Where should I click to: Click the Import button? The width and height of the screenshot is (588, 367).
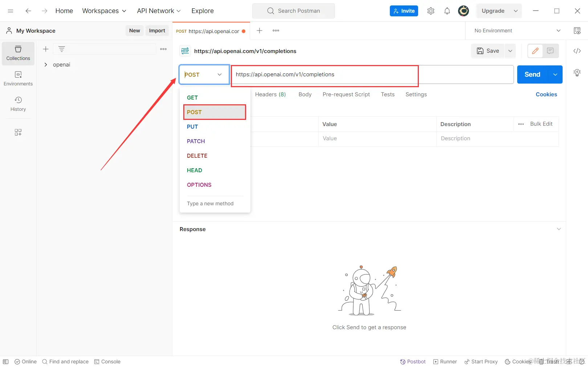(x=157, y=31)
